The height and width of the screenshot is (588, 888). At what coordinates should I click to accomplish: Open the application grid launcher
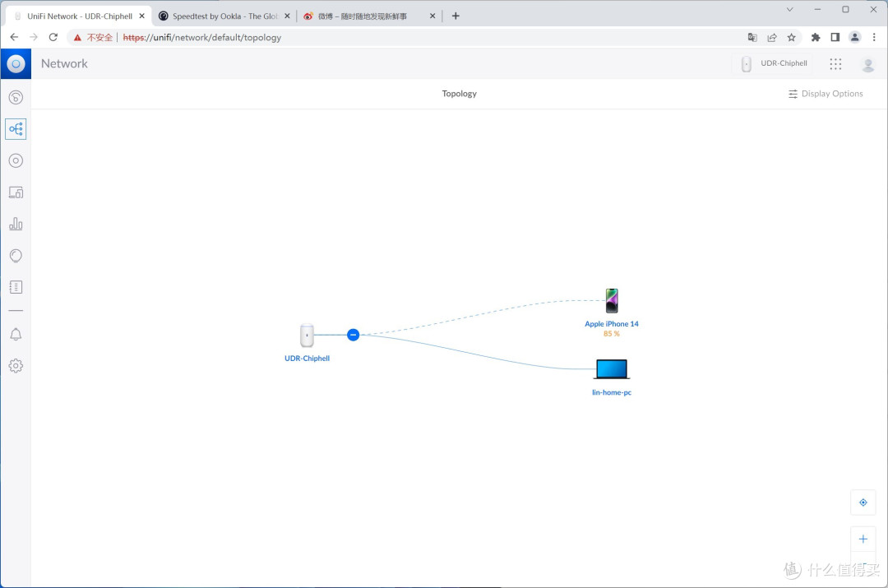coord(835,63)
